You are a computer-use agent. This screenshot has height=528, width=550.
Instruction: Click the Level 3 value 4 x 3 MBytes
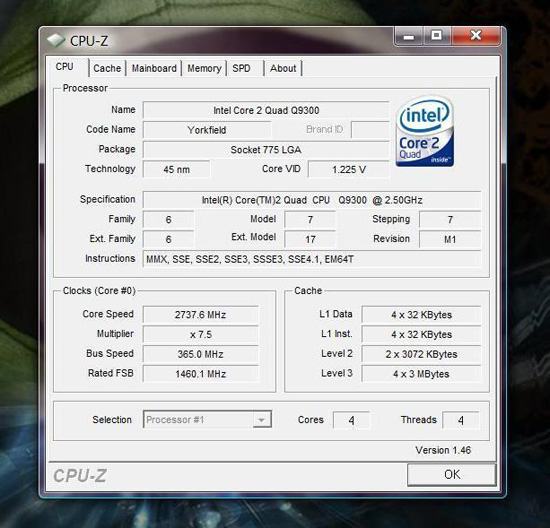421,374
